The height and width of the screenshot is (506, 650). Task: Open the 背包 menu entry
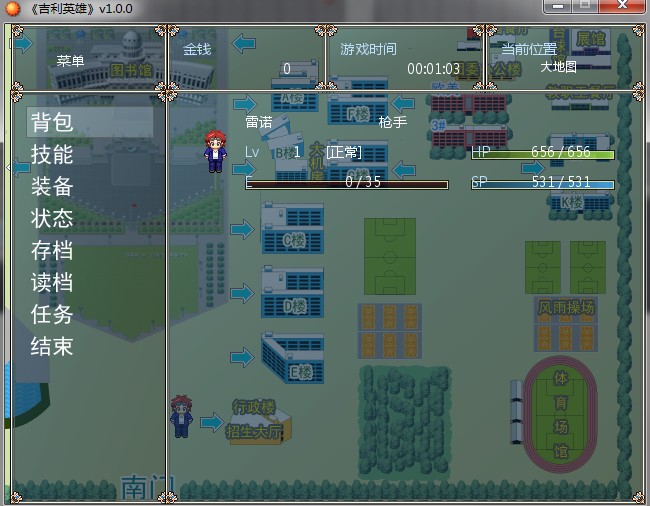[x=90, y=122]
